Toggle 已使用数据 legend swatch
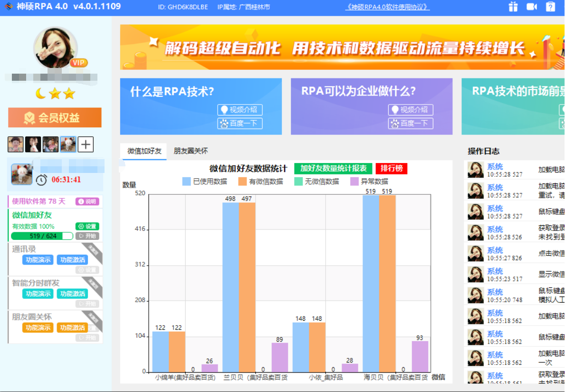 (x=186, y=181)
